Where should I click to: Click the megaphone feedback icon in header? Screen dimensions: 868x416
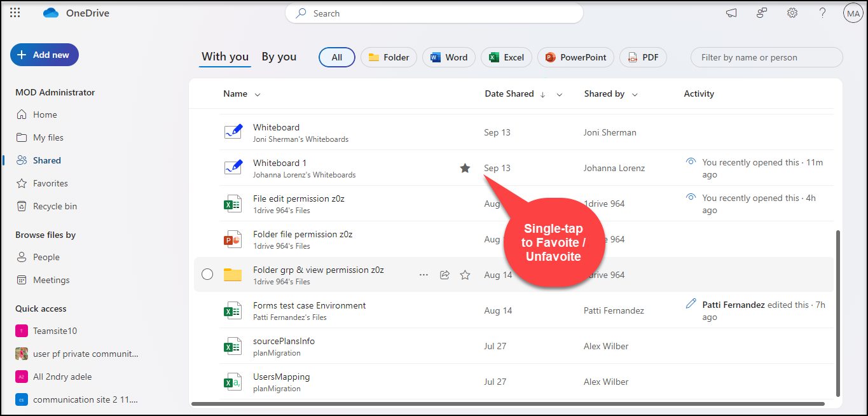(x=731, y=13)
